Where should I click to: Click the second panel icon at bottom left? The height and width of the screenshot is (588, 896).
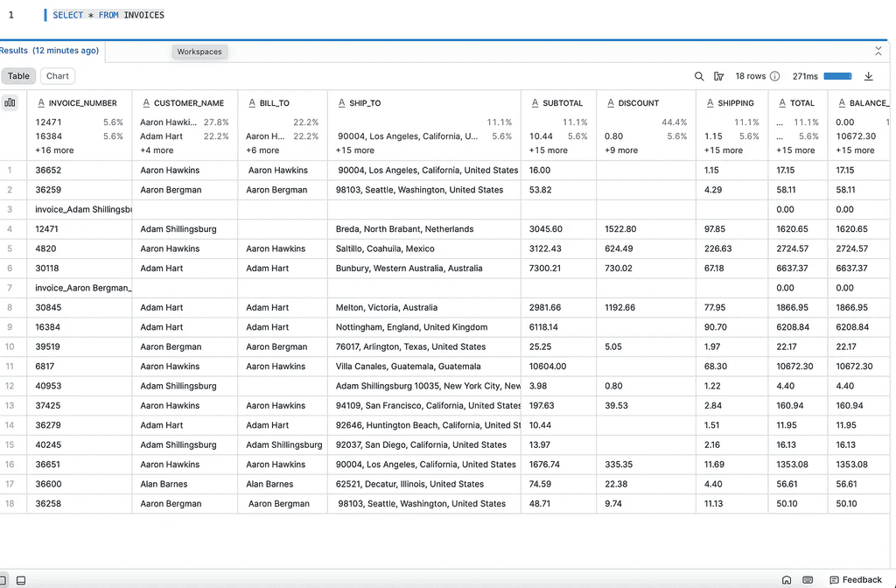point(20,579)
